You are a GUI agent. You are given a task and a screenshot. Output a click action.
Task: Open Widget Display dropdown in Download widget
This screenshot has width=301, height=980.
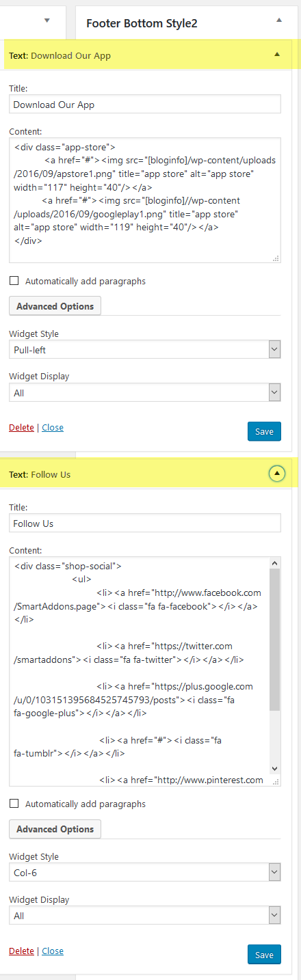tap(145, 393)
